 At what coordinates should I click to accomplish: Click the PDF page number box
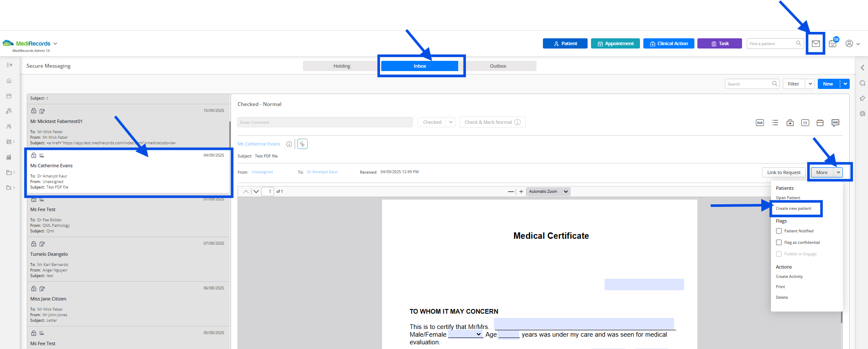coord(268,192)
